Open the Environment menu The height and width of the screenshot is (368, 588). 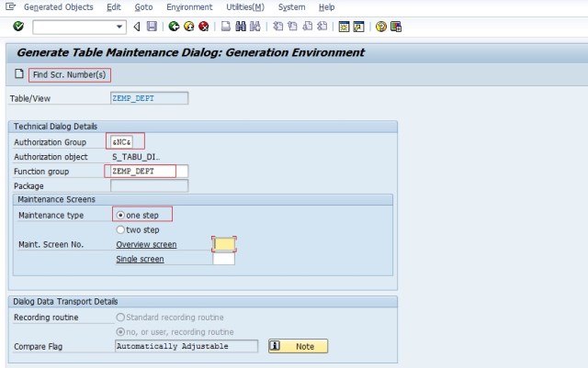[189, 7]
